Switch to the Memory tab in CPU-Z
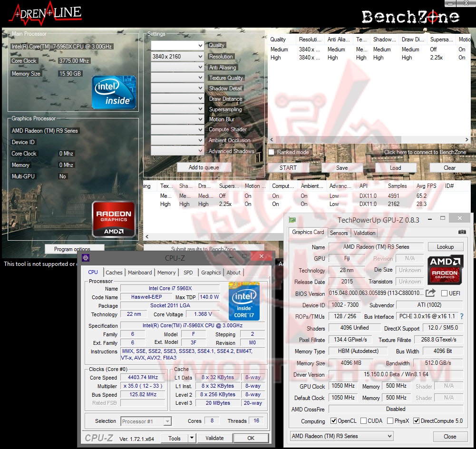This screenshot has width=476, height=449. point(166,273)
